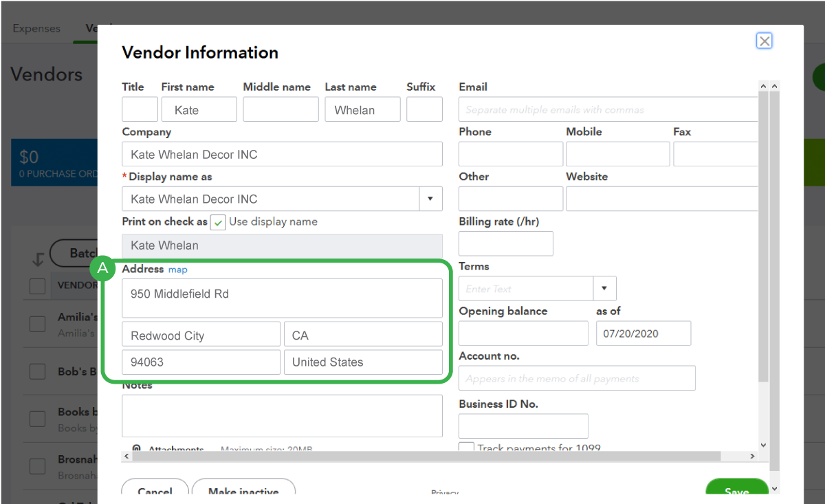This screenshot has width=825, height=504.
Task: Click the Email input field
Action: pyautogui.click(x=608, y=109)
